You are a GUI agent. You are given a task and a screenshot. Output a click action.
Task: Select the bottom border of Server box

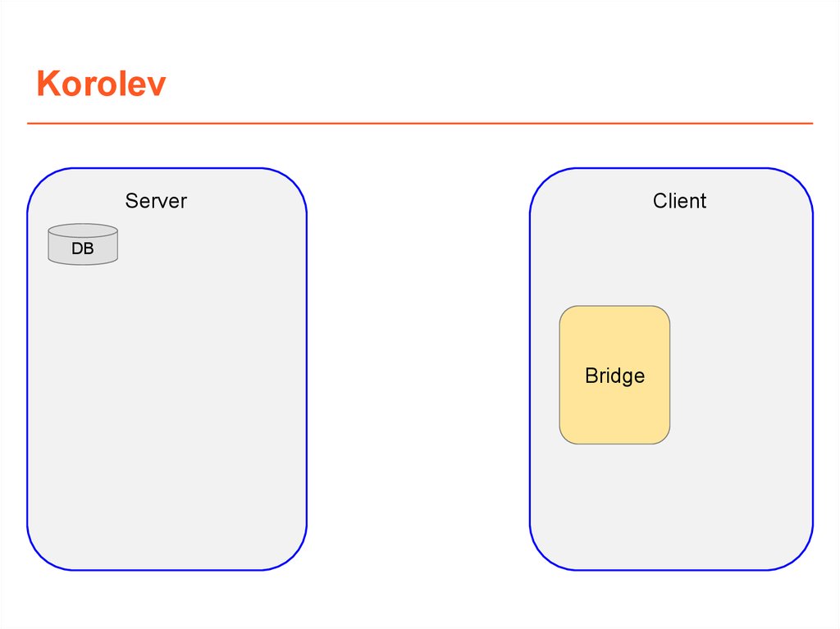click(167, 569)
